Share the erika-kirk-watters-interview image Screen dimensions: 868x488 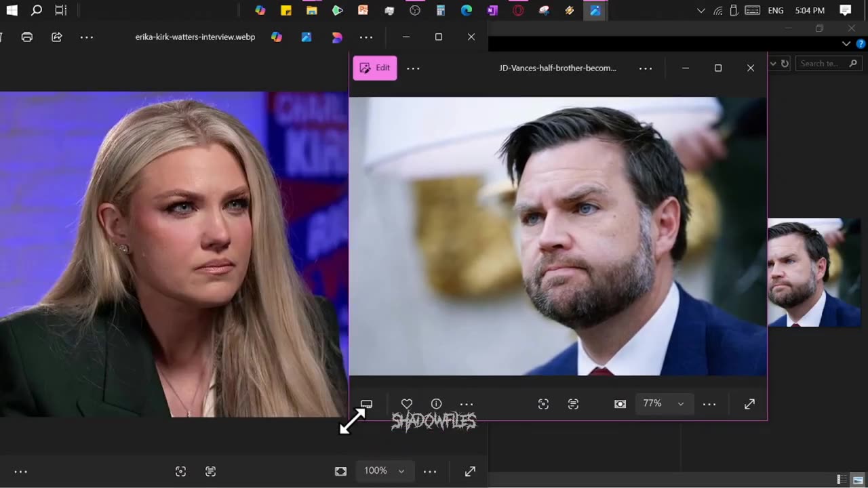coord(57,37)
